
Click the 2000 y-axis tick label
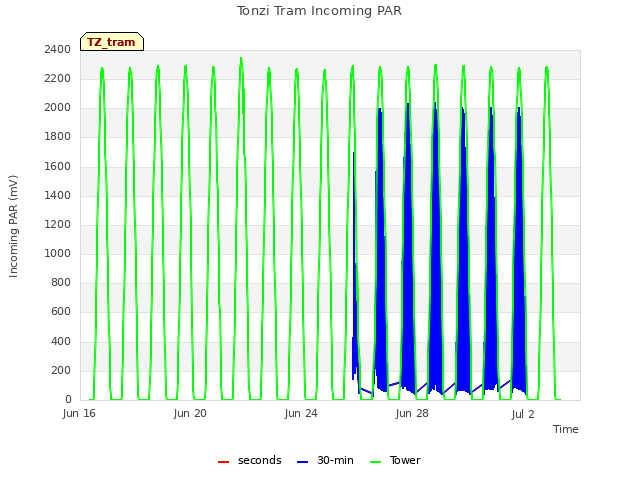coord(58,107)
